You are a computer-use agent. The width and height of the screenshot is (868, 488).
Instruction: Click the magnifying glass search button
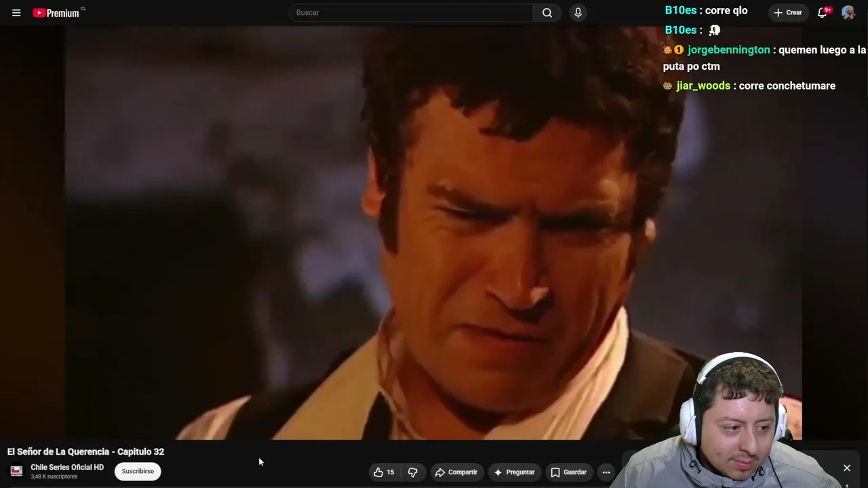tap(547, 13)
